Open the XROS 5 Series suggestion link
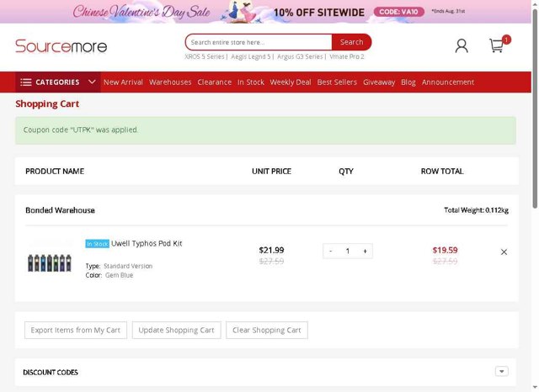Screen dimensions: 539x392 (x=205, y=56)
